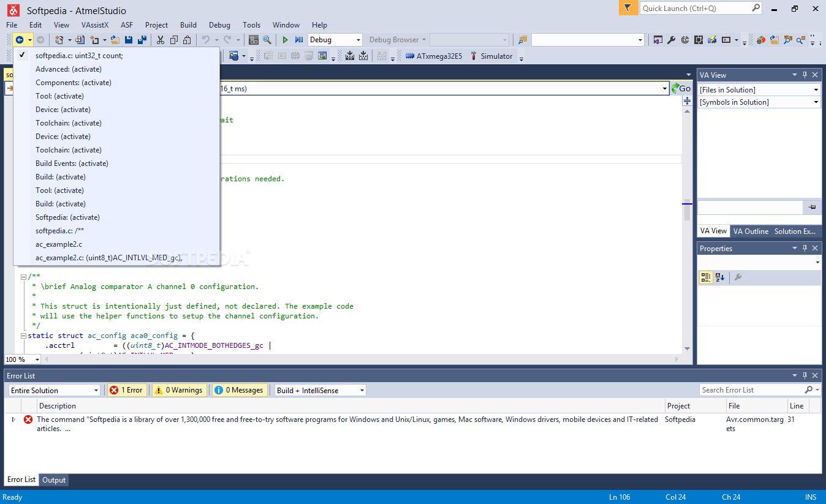Screen dimensions: 826x504
Task: Click the Cut scissors icon
Action: click(x=161, y=40)
